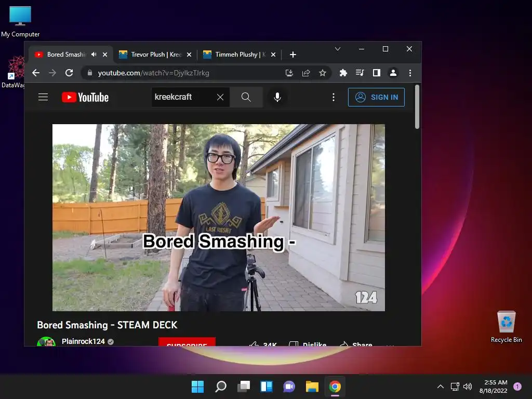The height and width of the screenshot is (399, 532).
Task: Open the Chrome three-dot menu
Action: [410, 73]
